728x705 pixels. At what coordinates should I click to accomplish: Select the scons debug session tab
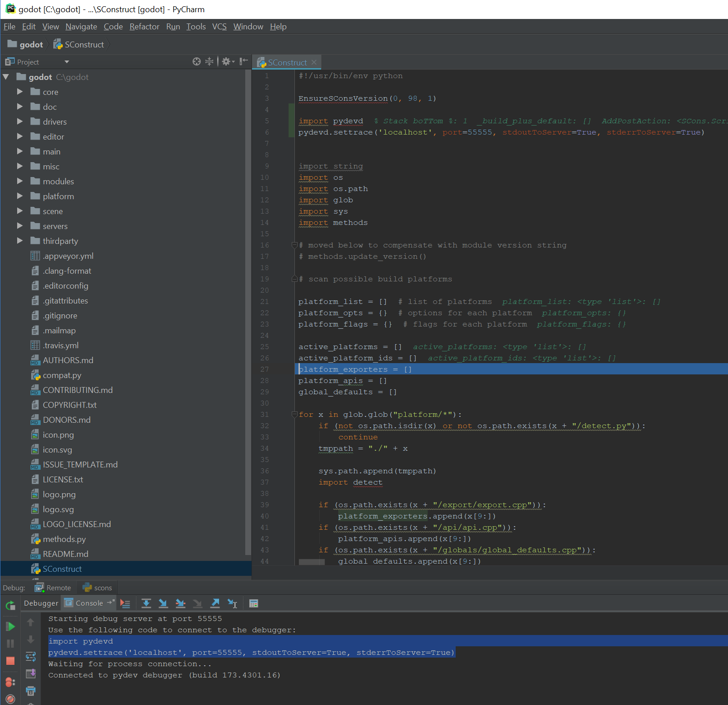[98, 588]
